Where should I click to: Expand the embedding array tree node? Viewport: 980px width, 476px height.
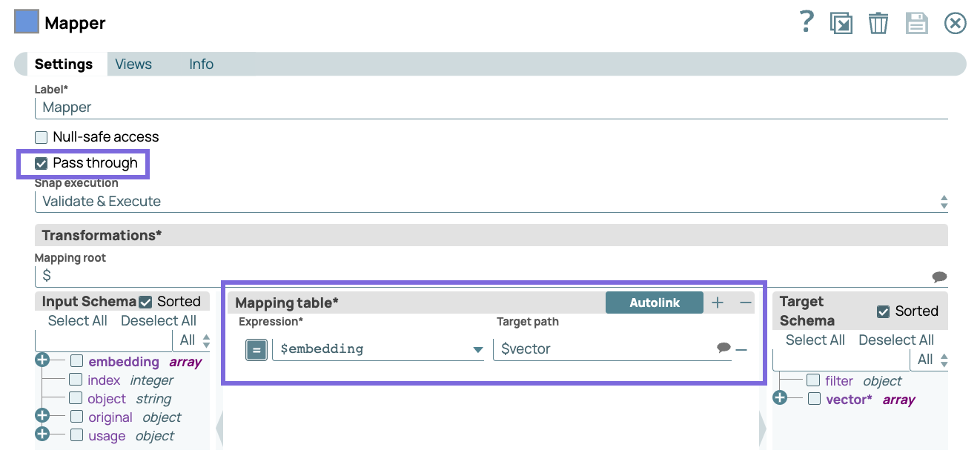click(42, 361)
